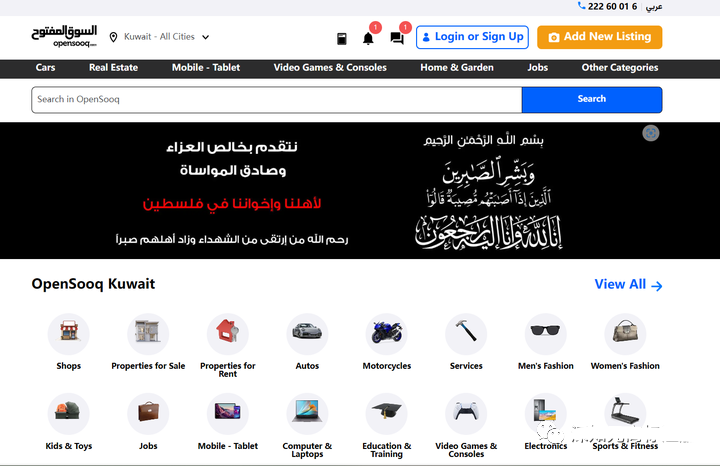Click the round icon at banner corner
Viewport: 720px width, 466px height.
(x=651, y=133)
